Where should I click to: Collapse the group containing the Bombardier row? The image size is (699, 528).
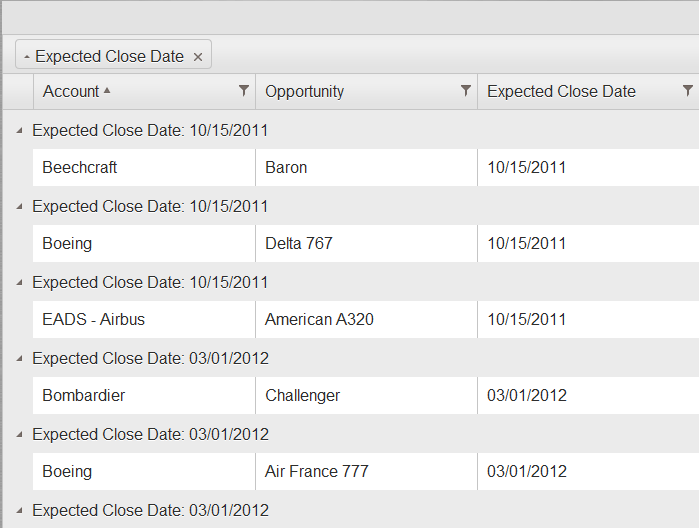tap(19, 358)
